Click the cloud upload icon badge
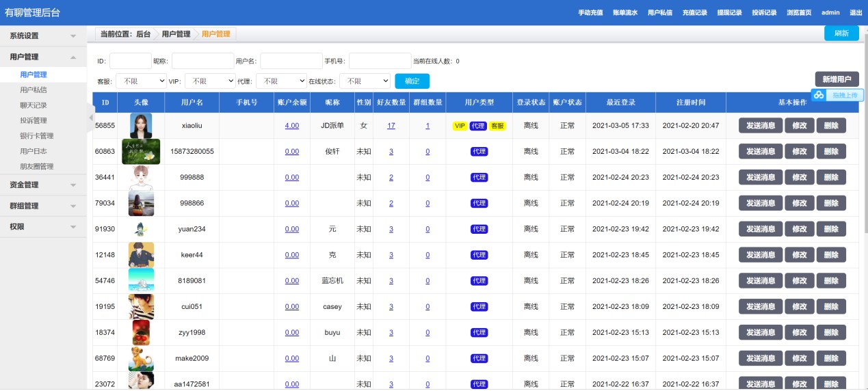The width and height of the screenshot is (868, 391). [819, 95]
